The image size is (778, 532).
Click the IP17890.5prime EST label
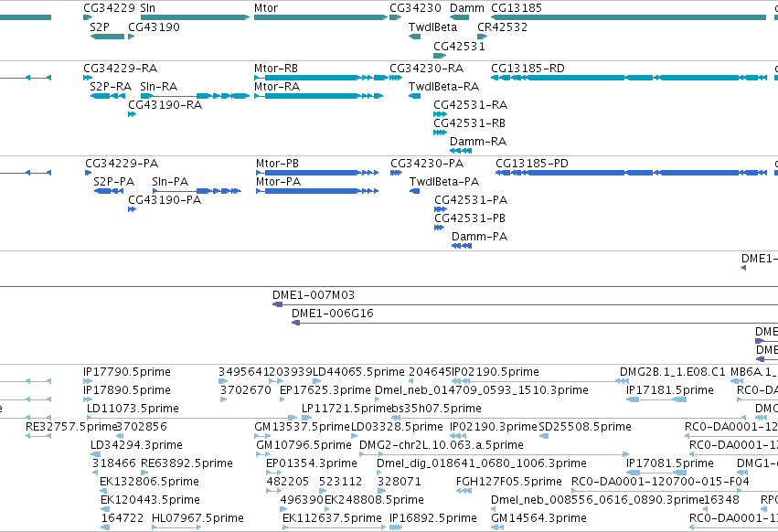(x=127, y=390)
